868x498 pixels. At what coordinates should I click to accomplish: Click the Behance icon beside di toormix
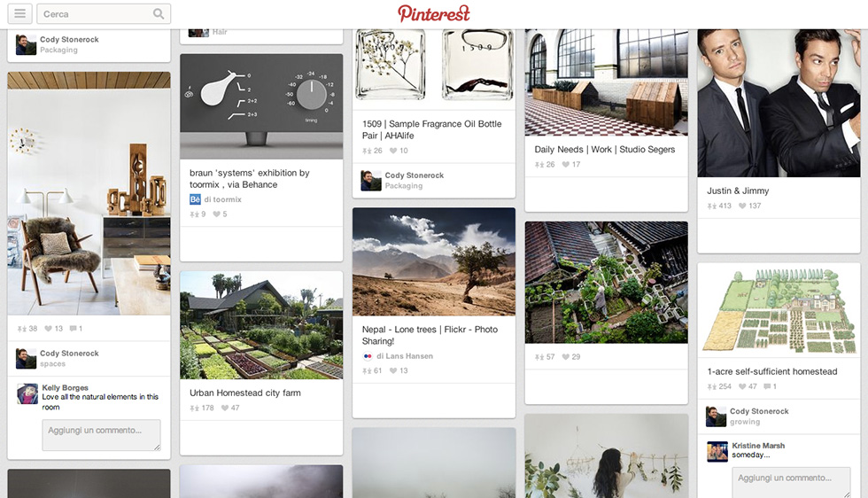pyautogui.click(x=195, y=199)
